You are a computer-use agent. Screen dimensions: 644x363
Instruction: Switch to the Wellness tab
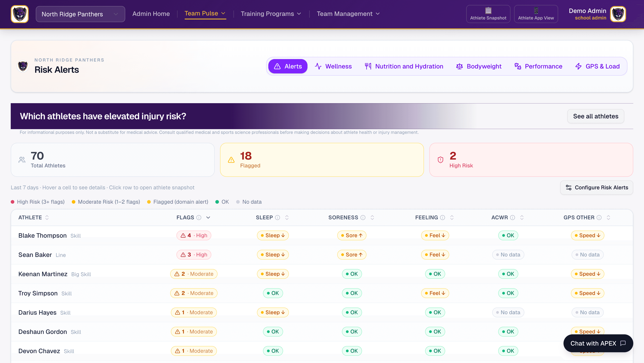click(333, 66)
